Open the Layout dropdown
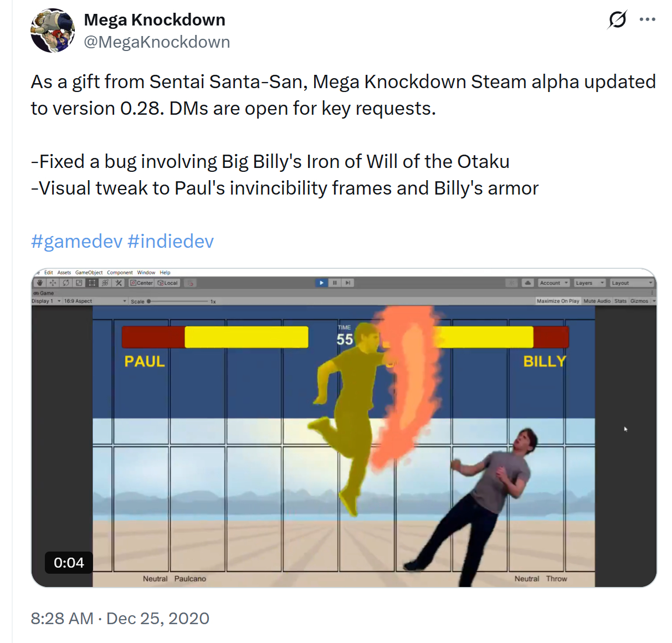The width and height of the screenshot is (672, 643). tap(632, 283)
